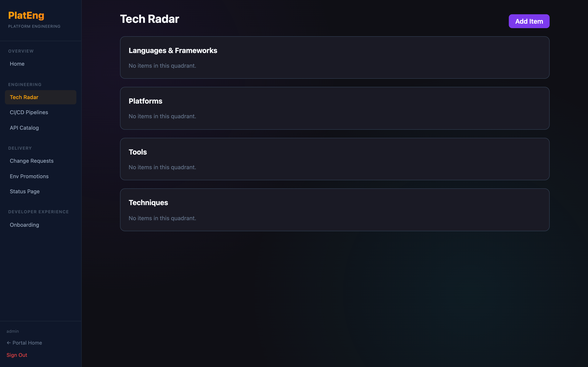Viewport: 588px width, 367px height.
Task: Click the back arrow beside Portal Home
Action: tap(9, 343)
